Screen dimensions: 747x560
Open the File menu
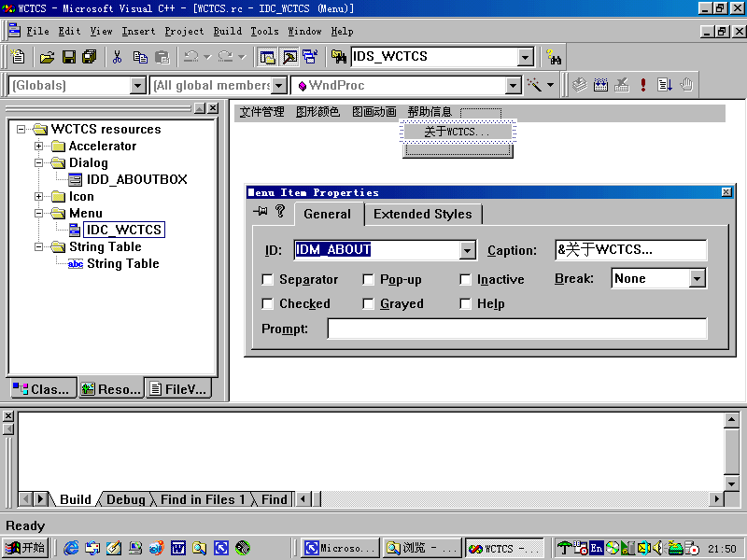37,32
